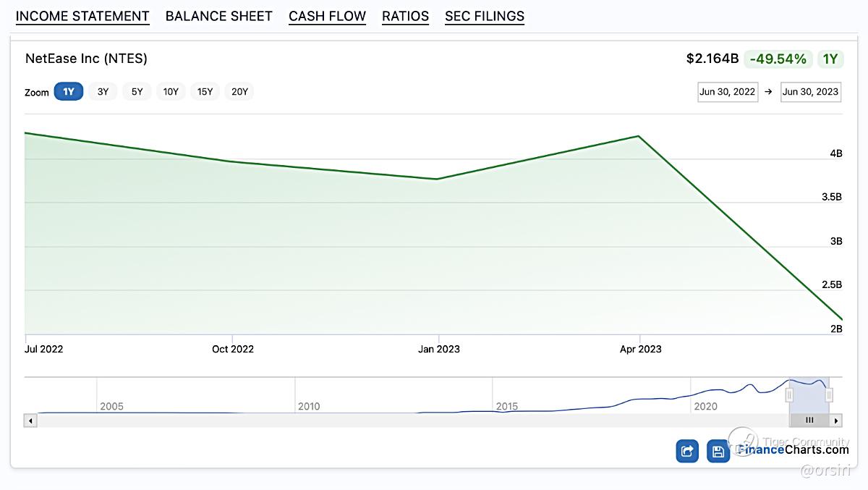Expand the chart to 20Y
Image resolution: width=868 pixels, height=490 pixels.
239,92
